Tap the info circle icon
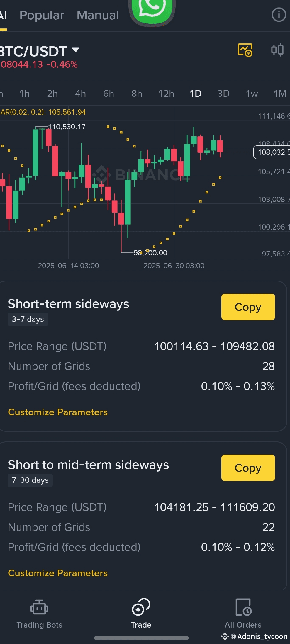290x644 pixels. pos(279,15)
